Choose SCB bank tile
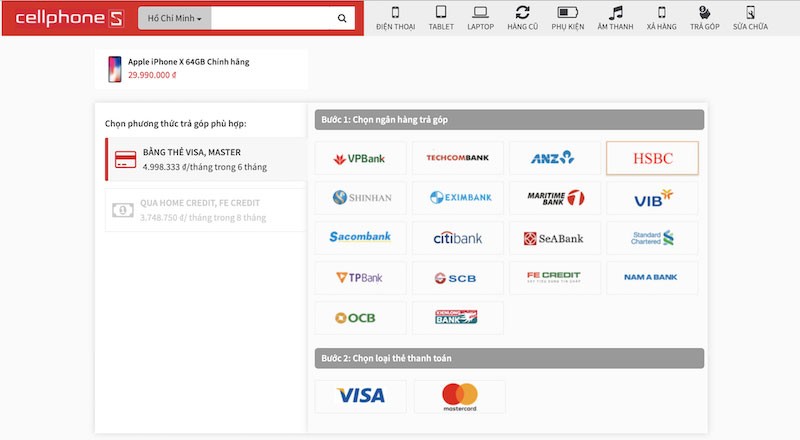The height and width of the screenshot is (440, 800). (458, 278)
